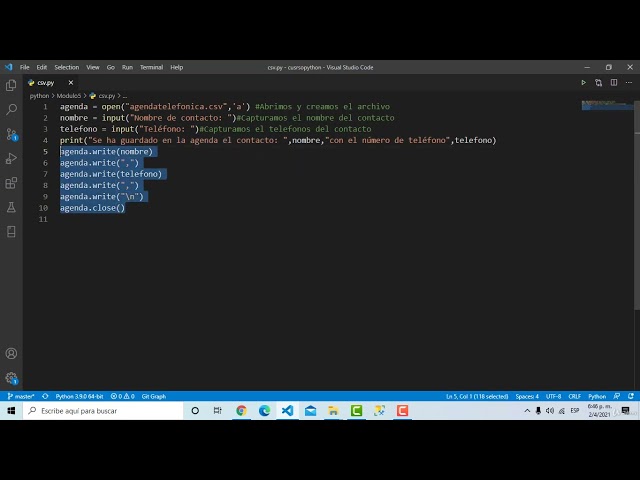Open the Go menu
Screen dimensions: 640x480
click(111, 67)
